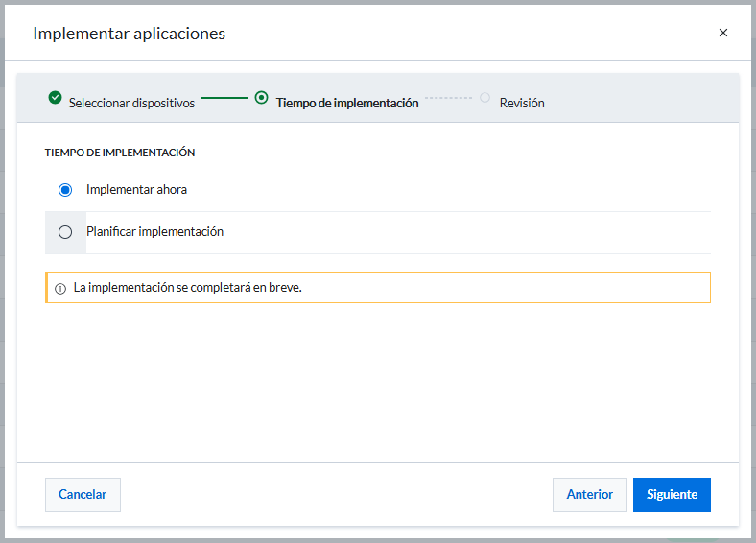Click the message La implementación se completará en breve
Viewport: 756px width, 543px height.
click(x=187, y=288)
